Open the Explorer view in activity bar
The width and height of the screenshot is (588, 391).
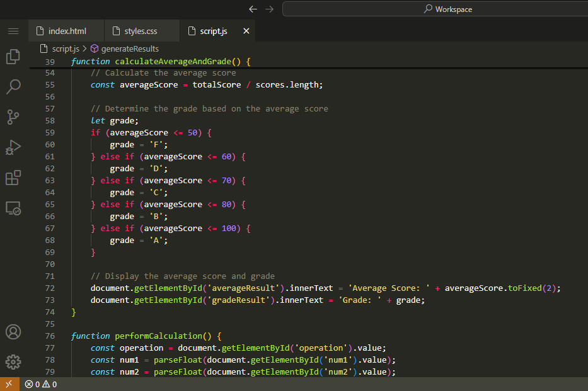pyautogui.click(x=13, y=57)
